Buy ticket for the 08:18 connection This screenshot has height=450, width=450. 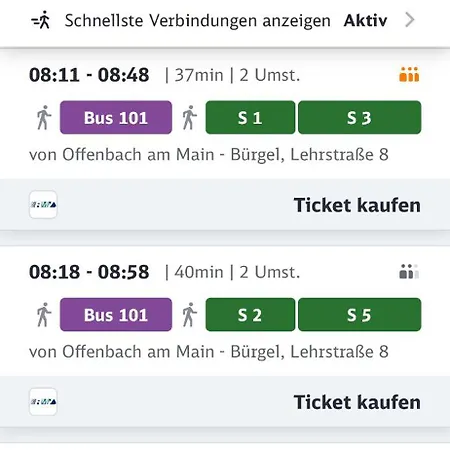[357, 402]
